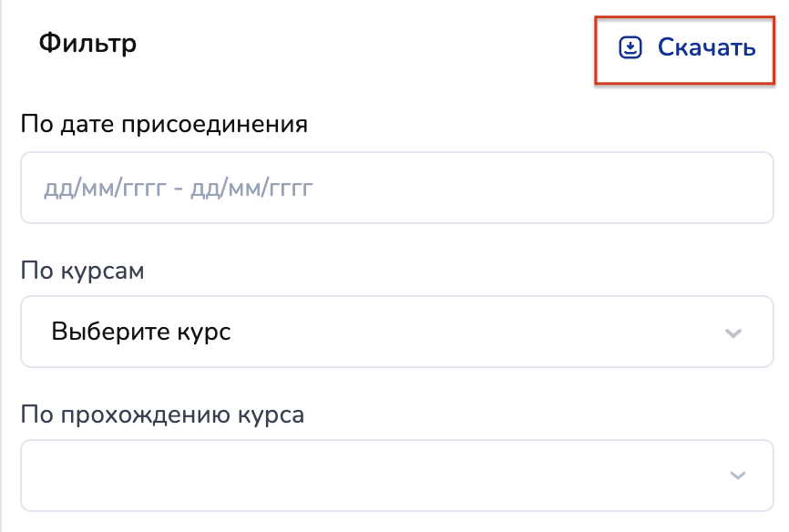
Task: Click the По дате присоединения label
Action: (x=164, y=124)
